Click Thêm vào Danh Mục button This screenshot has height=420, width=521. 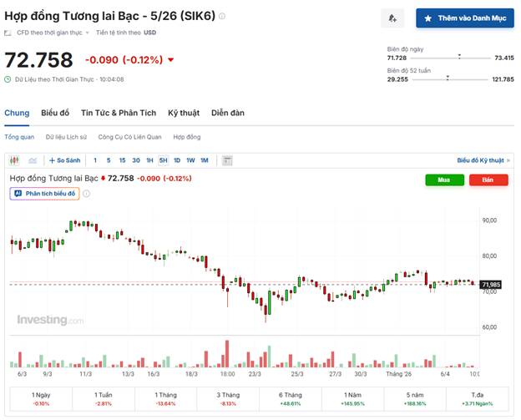point(465,18)
